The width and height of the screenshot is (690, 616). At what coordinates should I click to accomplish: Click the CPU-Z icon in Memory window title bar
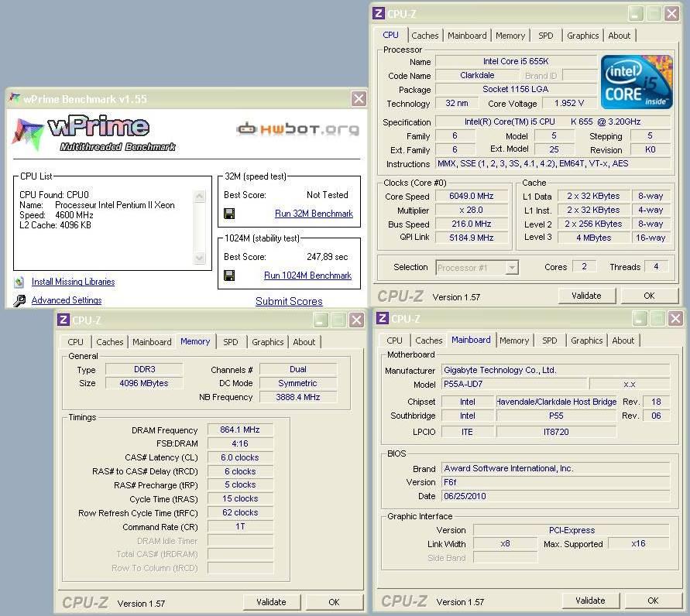coord(64,320)
